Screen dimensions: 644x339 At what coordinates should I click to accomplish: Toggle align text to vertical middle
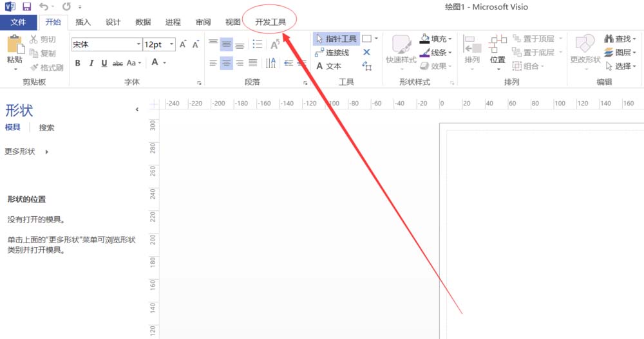point(226,44)
